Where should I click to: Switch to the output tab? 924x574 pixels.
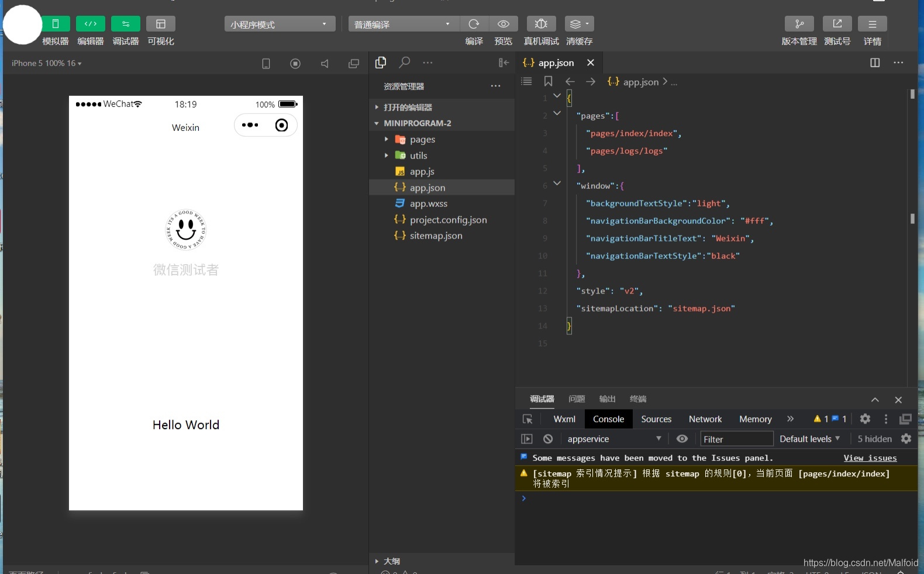tap(608, 399)
